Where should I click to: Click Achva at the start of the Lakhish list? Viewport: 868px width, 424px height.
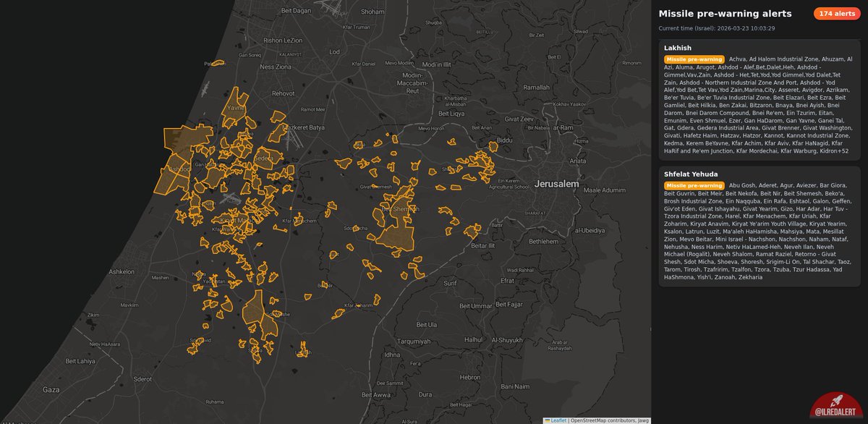(x=737, y=59)
